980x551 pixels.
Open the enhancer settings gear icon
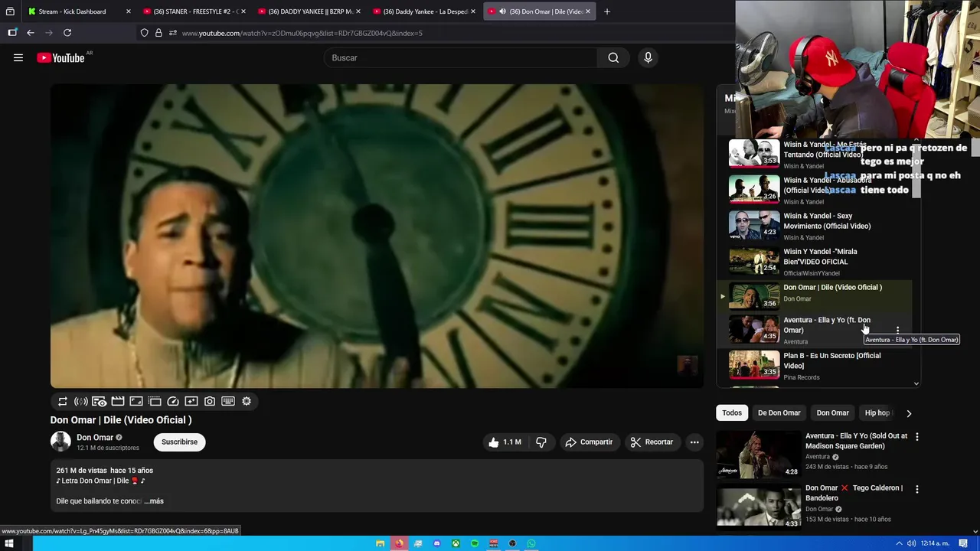pyautogui.click(x=247, y=401)
